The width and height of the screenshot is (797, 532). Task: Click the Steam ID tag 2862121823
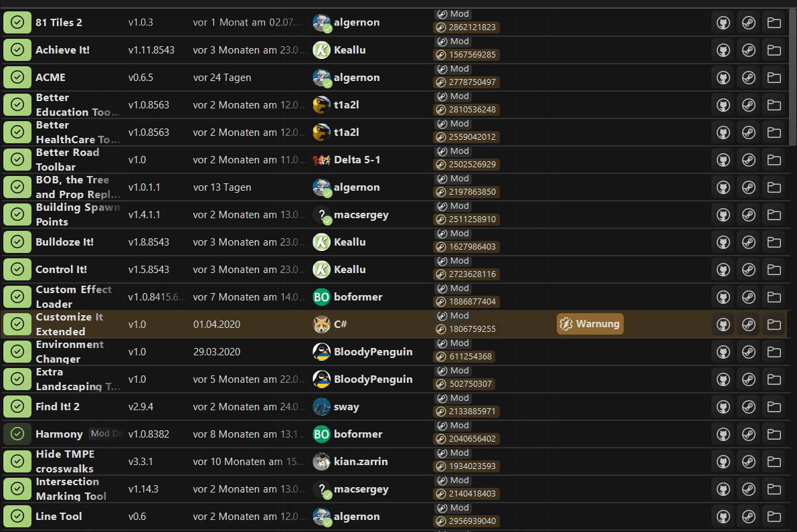click(466, 27)
